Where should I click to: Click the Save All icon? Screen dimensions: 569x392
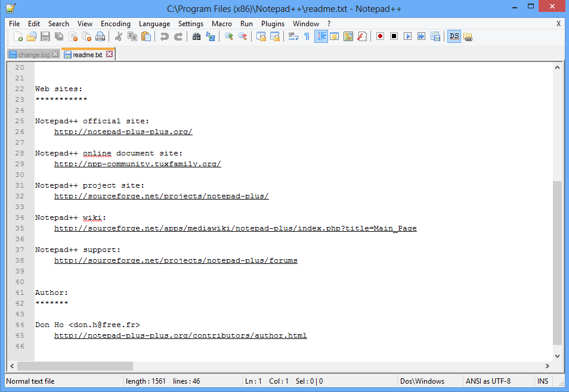59,36
